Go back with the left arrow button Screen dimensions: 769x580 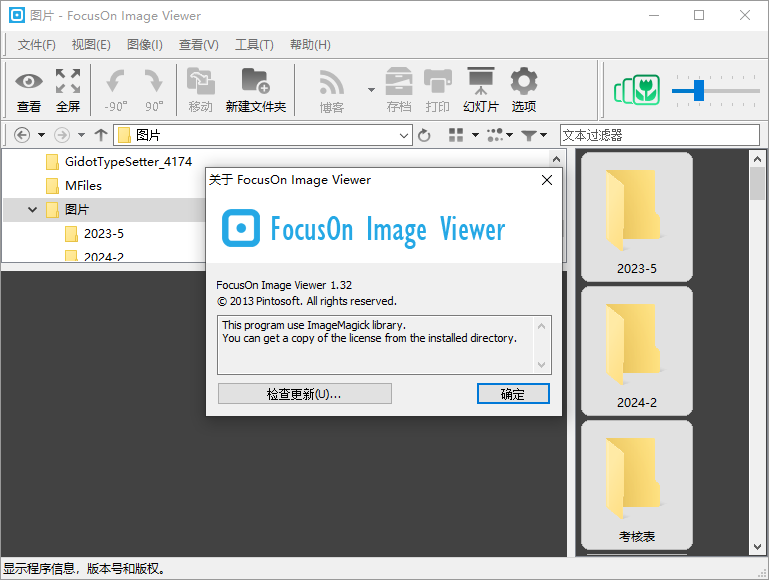click(22, 135)
